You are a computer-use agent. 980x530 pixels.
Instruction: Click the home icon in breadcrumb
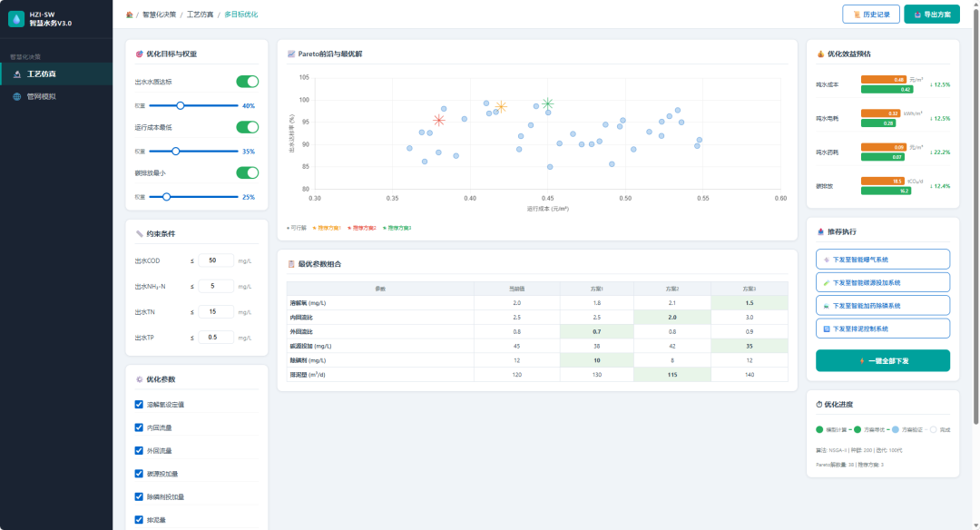(x=130, y=15)
